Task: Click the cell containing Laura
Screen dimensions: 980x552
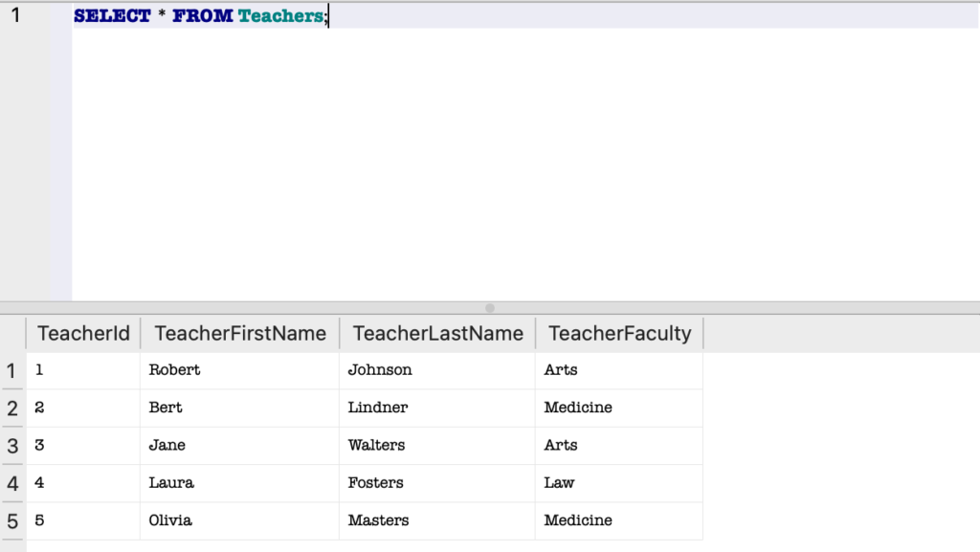Action: click(172, 483)
